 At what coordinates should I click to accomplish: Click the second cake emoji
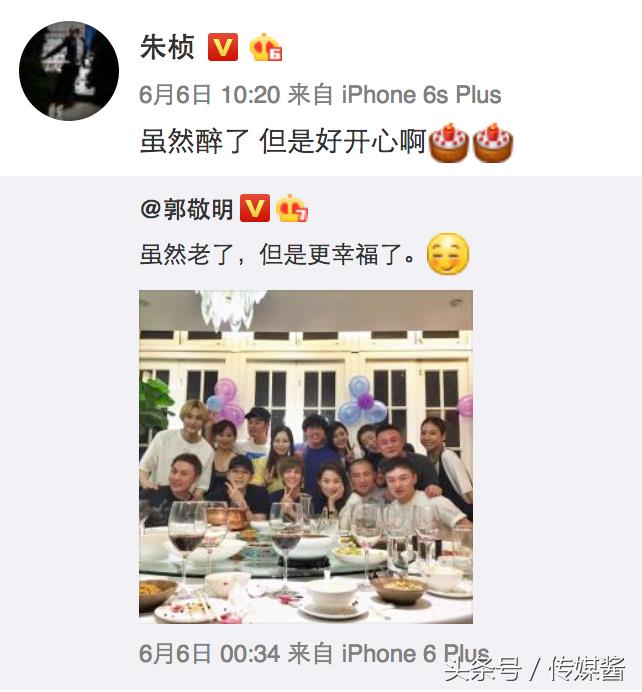pos(493,143)
